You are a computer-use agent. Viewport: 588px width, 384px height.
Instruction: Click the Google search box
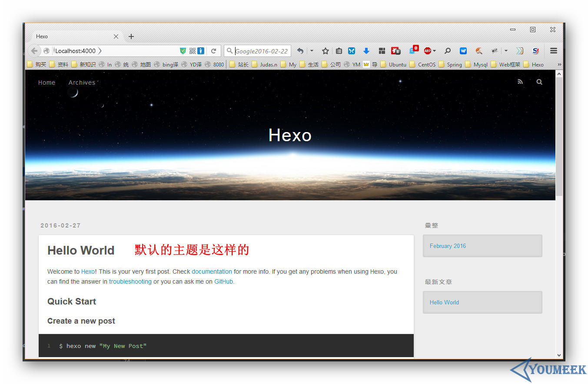coord(257,51)
